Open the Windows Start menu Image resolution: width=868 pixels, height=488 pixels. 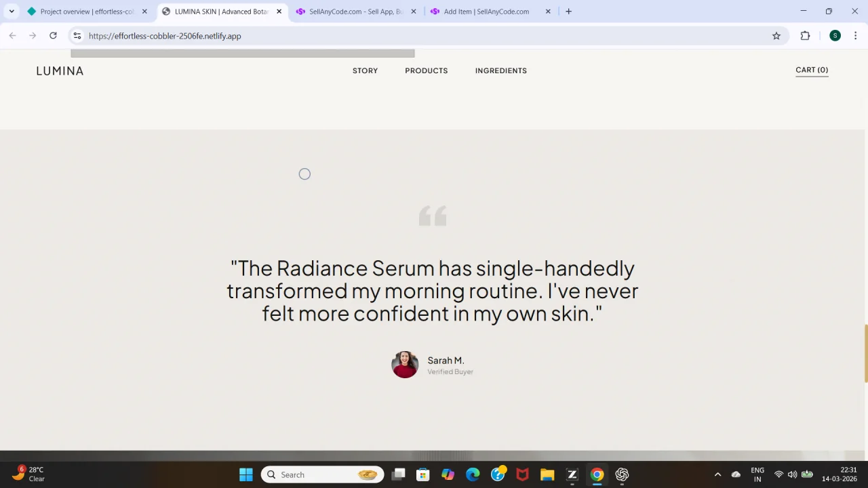tap(245, 474)
